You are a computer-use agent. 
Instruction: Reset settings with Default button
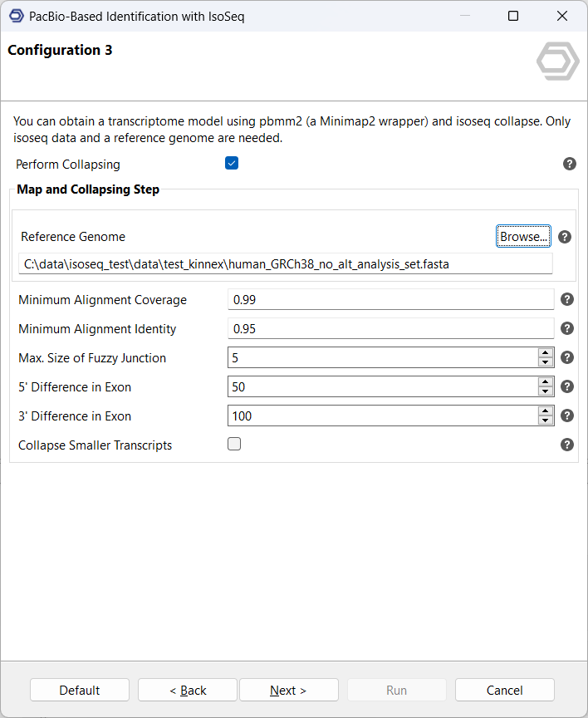80,691
